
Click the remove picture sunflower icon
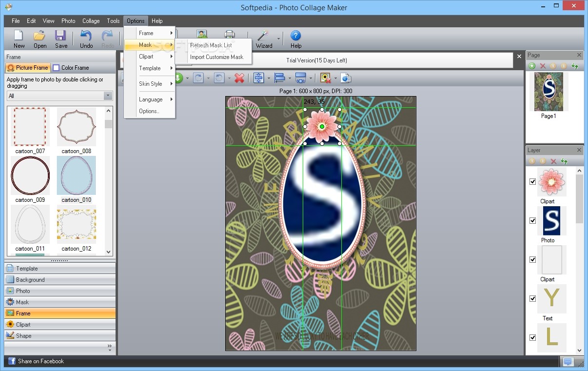(325, 78)
